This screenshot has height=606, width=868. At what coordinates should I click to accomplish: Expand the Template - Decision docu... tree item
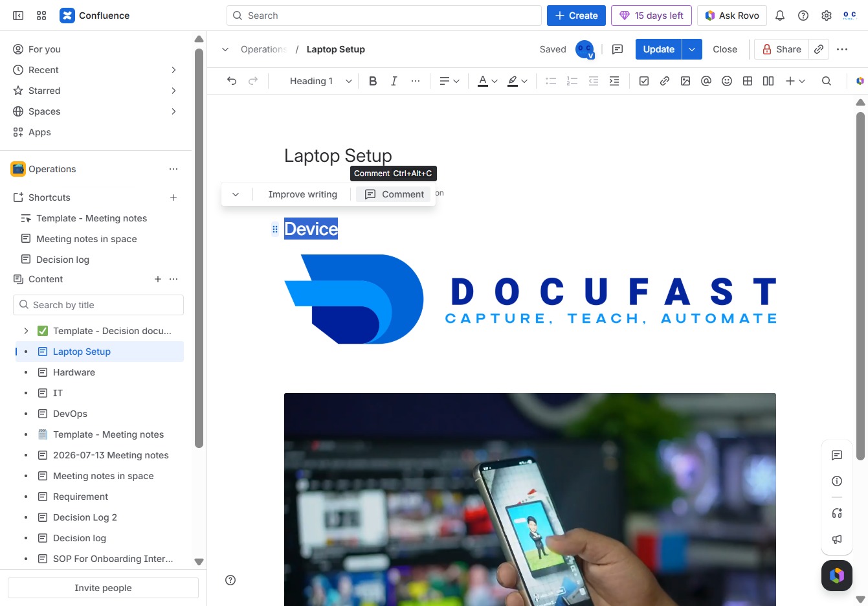click(26, 331)
